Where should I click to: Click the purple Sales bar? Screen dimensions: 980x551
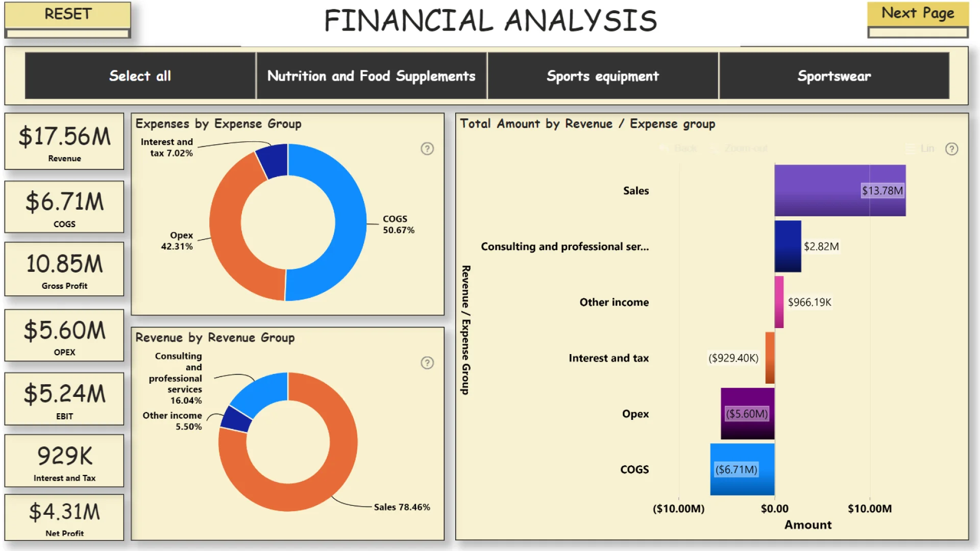840,190
